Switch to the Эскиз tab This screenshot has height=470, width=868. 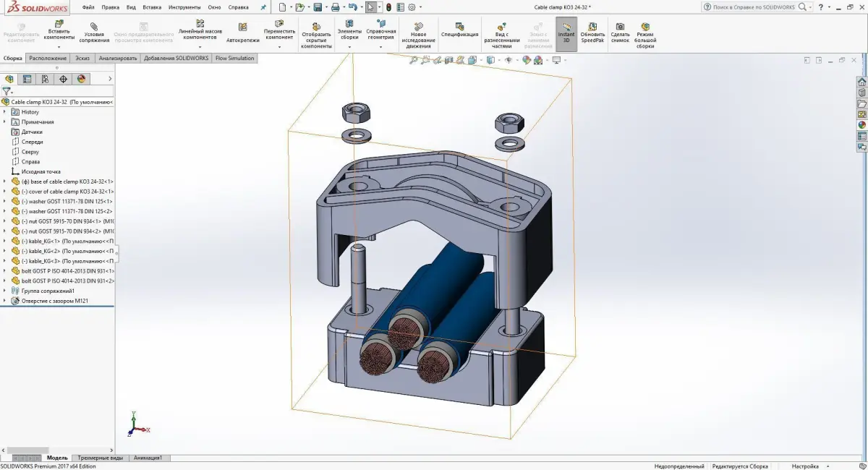point(82,59)
